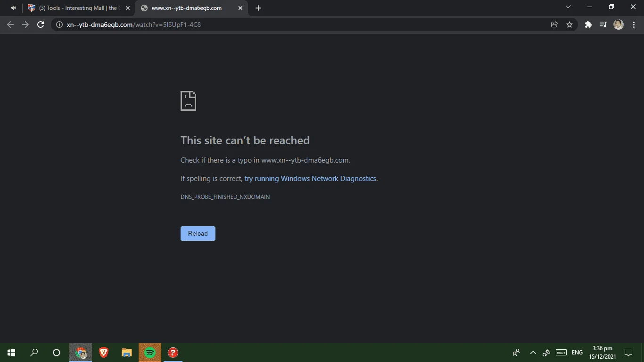Open the touch keyboard tray icon
This screenshot has width=644, height=362.
click(561, 353)
